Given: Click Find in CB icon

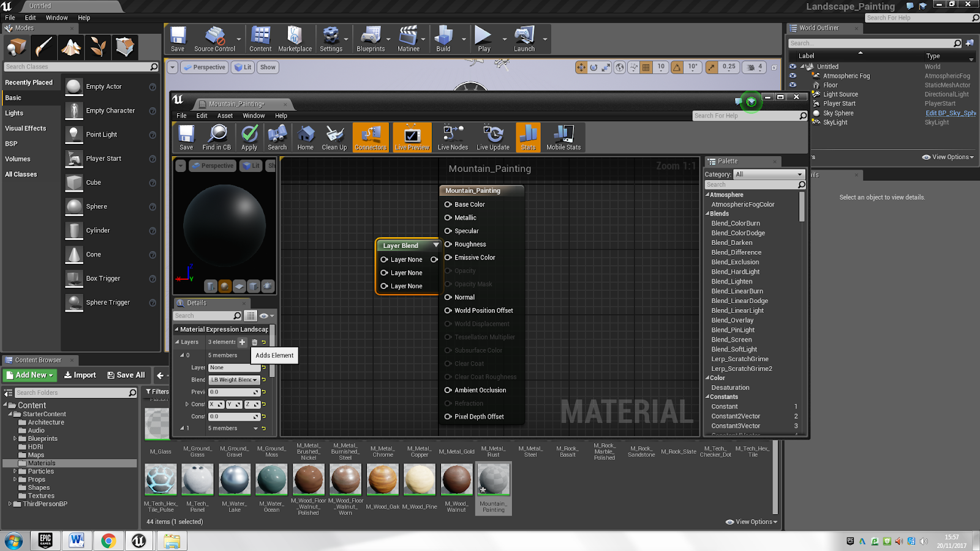Looking at the screenshot, I should click(x=217, y=137).
